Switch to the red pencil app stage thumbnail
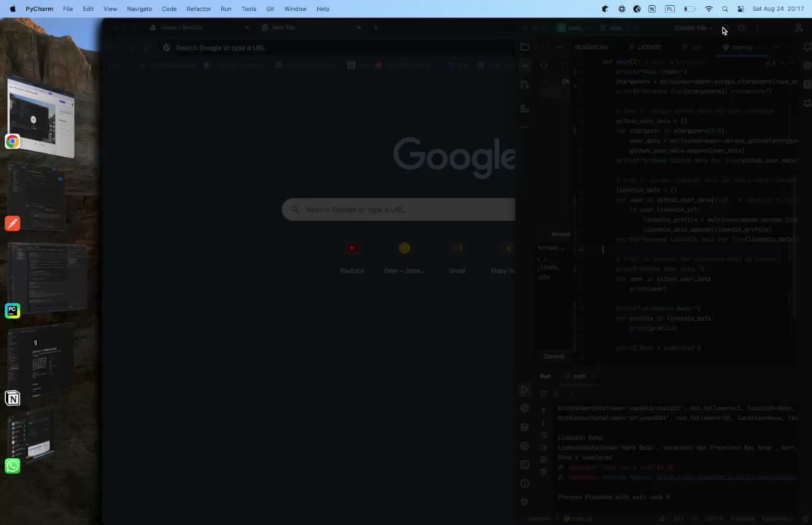Screen dimensions: 812x525 click(x=36, y=197)
